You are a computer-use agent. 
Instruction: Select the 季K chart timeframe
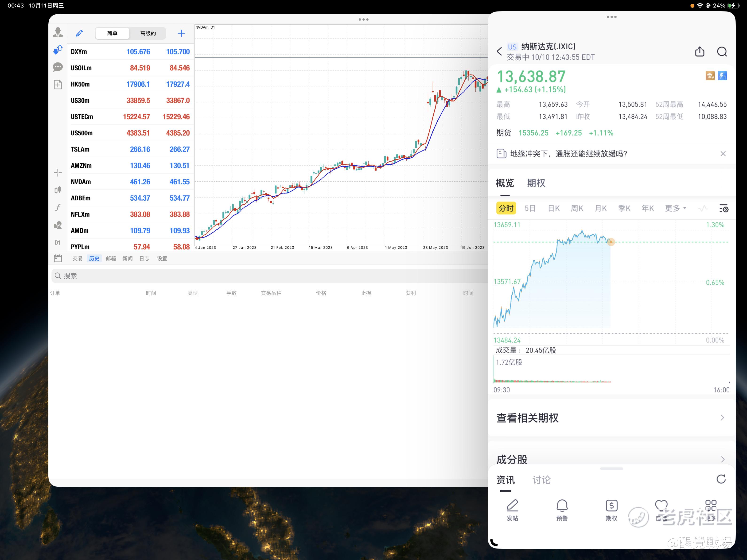pyautogui.click(x=624, y=208)
